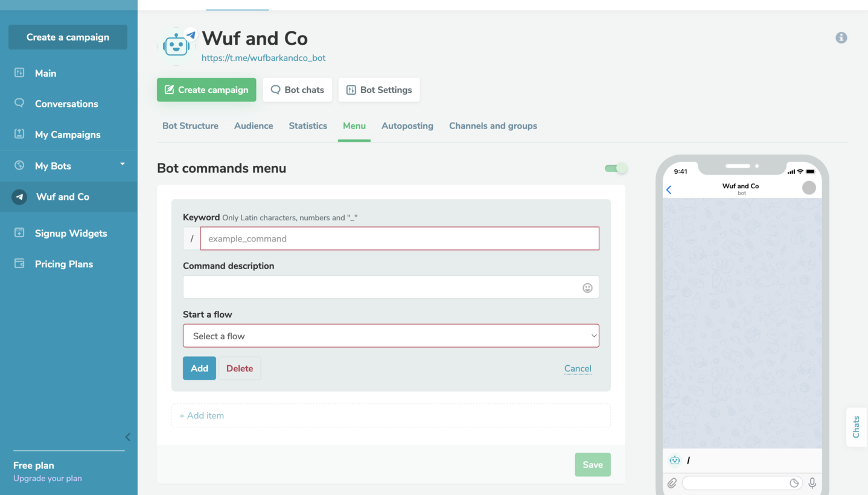This screenshot has width=868, height=495.
Task: Click the Wuf and Co robot avatar
Action: pos(176,46)
